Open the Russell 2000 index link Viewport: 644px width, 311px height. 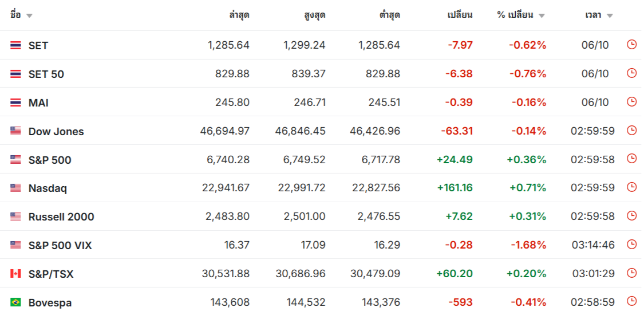tap(61, 216)
